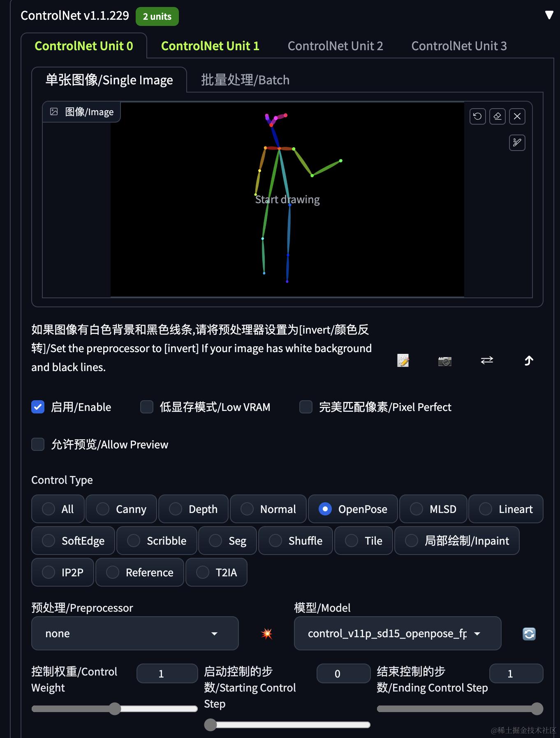Screen dimensions: 560x738
Task: Collapse the ControlNet panel triangle arrow
Action: 549,15
